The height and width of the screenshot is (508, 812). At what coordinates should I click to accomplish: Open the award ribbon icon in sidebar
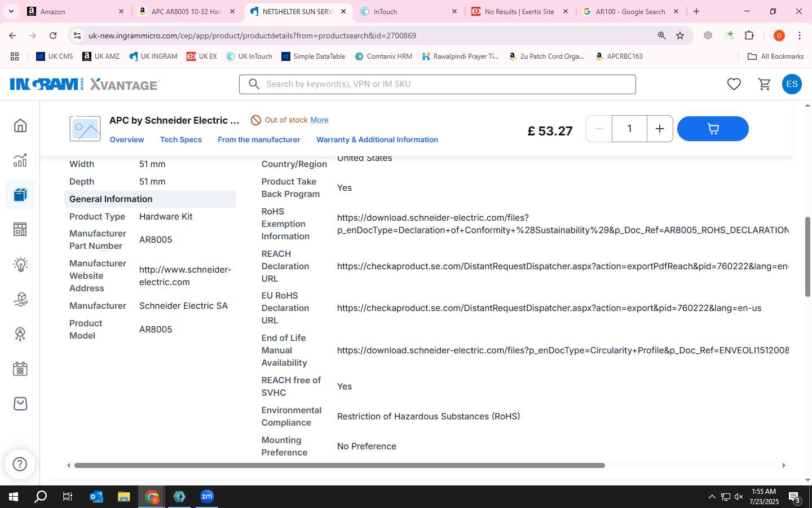click(20, 334)
